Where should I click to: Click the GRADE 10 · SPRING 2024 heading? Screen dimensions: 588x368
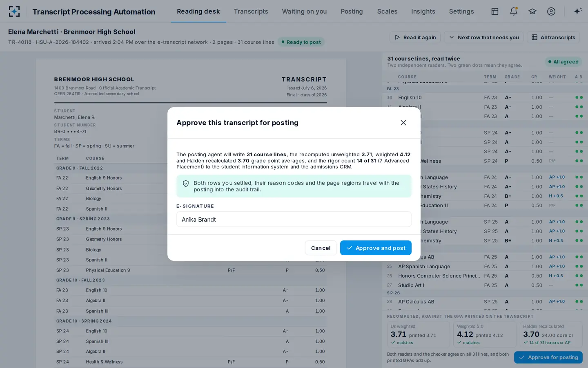pyautogui.click(x=84, y=321)
